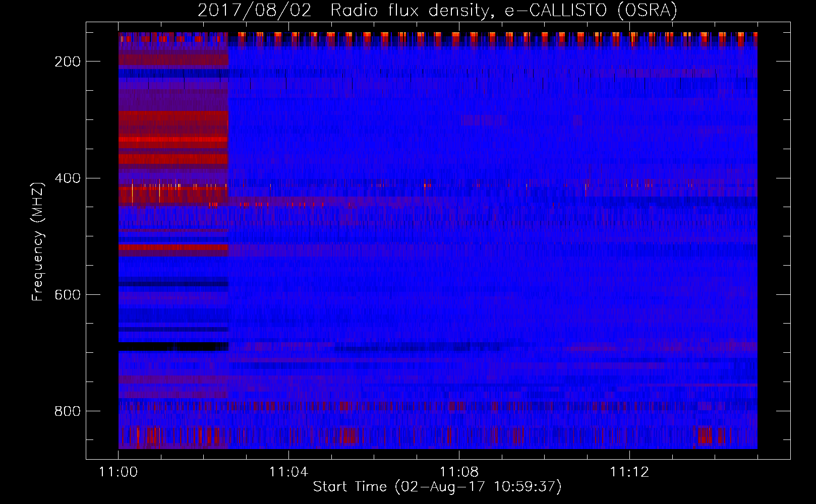This screenshot has height=504, width=816.
Task: Click the '11:12' time axis label
Action: click(x=629, y=472)
